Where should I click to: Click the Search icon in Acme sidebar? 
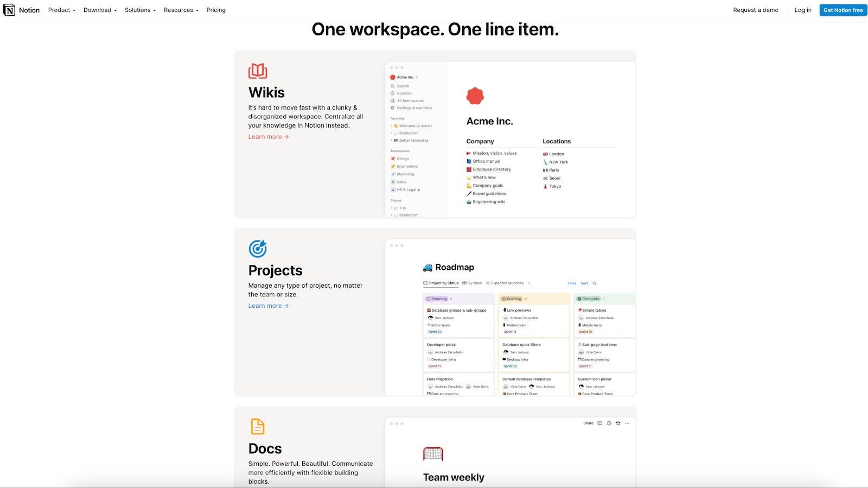(392, 86)
